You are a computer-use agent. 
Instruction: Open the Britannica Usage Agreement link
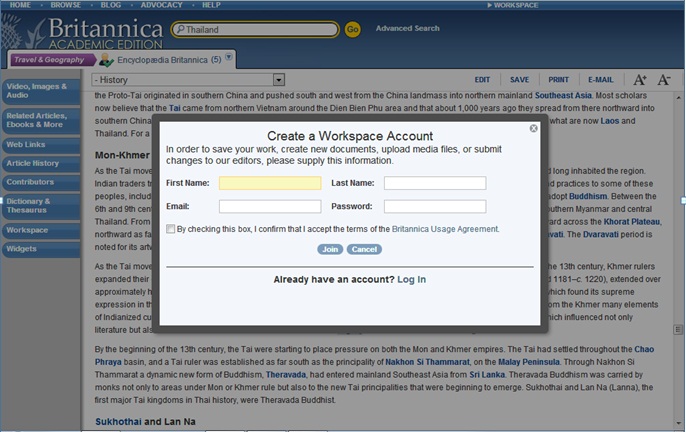(x=445, y=229)
